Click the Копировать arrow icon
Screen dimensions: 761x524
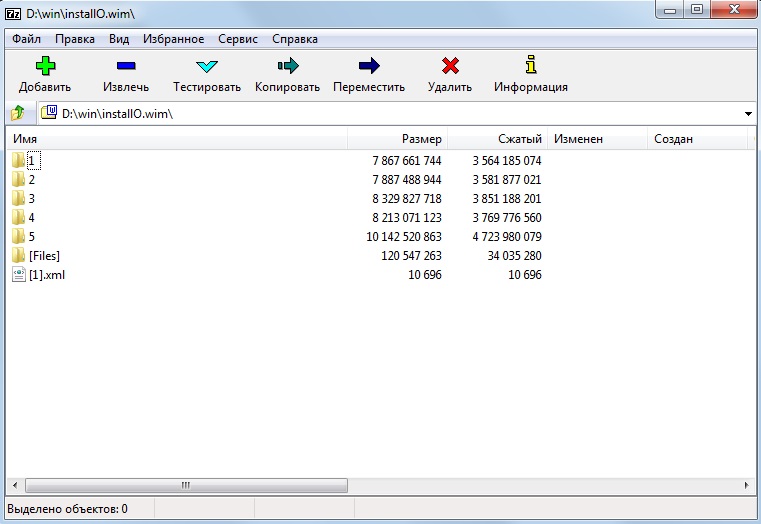pos(287,66)
